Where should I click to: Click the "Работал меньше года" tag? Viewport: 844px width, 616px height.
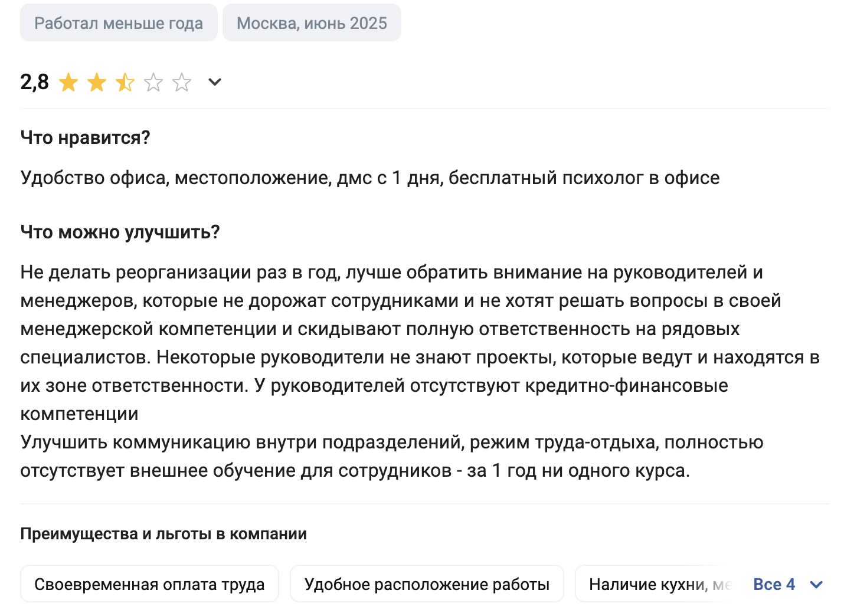point(119,23)
